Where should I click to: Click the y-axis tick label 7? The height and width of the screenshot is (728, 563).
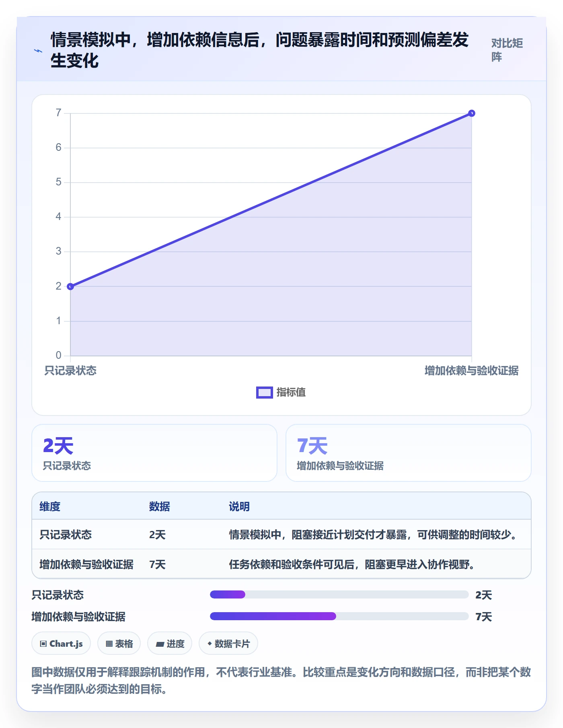[59, 113]
